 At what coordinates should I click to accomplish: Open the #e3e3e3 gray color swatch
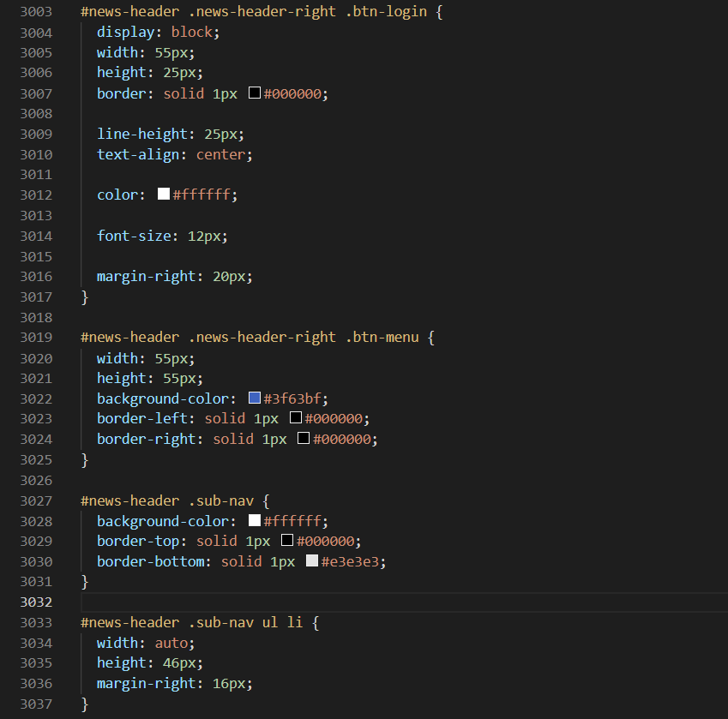click(312, 560)
